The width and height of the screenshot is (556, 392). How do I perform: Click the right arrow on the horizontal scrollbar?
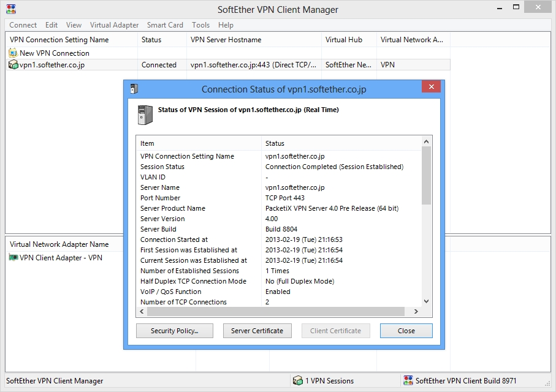[x=417, y=311]
